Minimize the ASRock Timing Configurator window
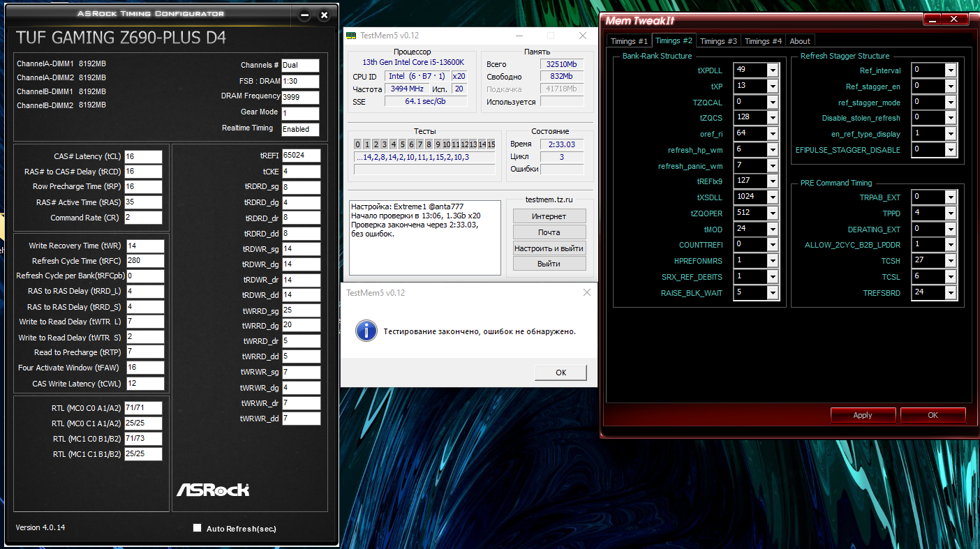 pos(304,15)
